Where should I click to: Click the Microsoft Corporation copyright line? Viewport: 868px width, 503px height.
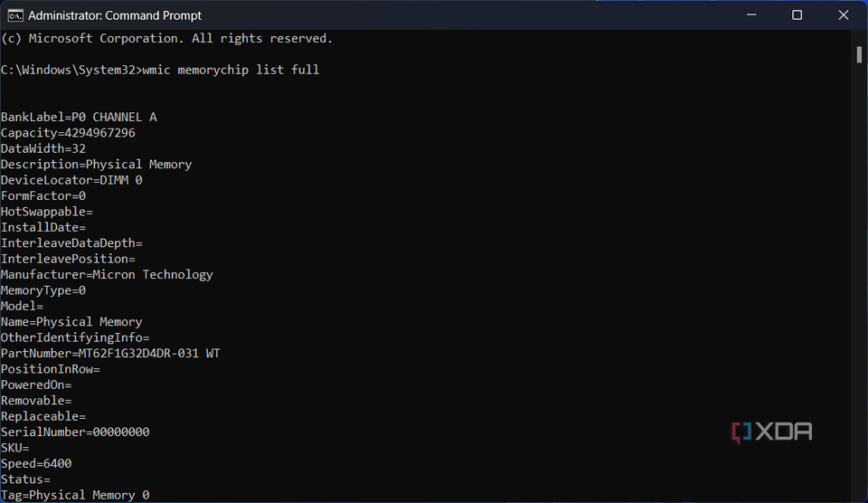point(167,38)
